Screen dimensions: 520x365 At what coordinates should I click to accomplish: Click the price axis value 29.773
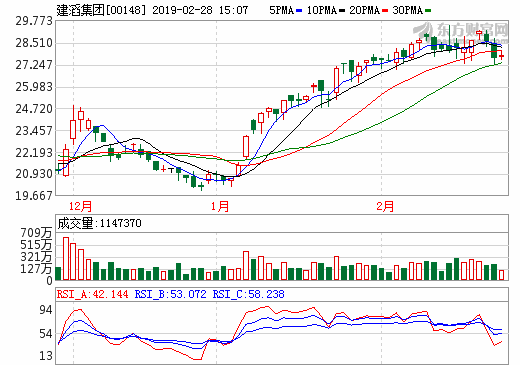[34, 21]
